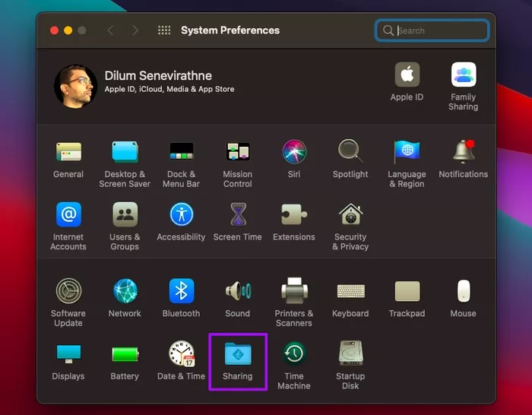This screenshot has width=532, height=415.
Task: Click Apple ID, iCloud, Media & App Store text
Action: point(169,89)
